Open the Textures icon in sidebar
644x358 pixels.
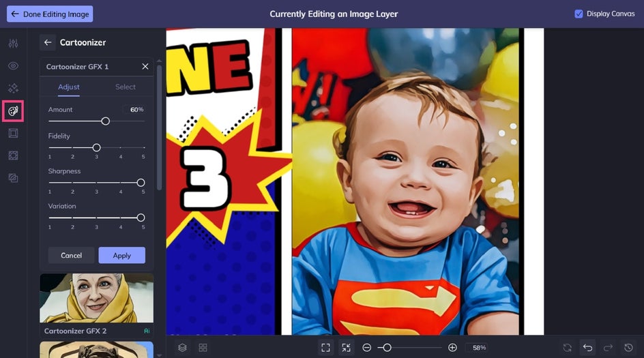pyautogui.click(x=13, y=178)
